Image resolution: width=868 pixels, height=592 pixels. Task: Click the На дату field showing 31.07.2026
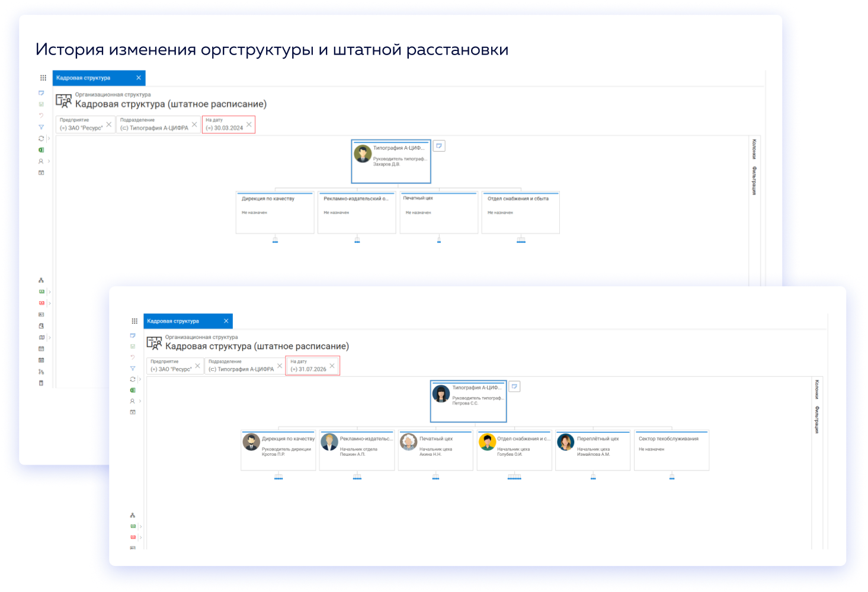(x=313, y=366)
